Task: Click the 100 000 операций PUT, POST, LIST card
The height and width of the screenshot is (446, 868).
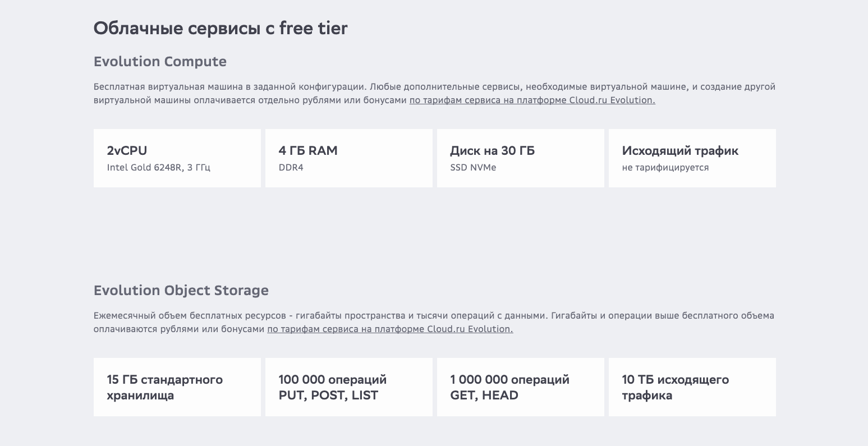Action: (348, 387)
